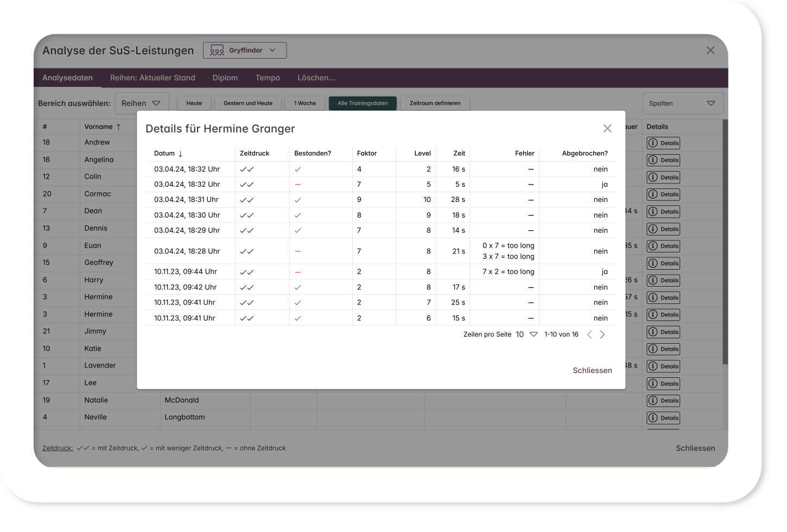Select the Tempo tab
The width and height of the screenshot is (787, 532).
click(x=268, y=78)
